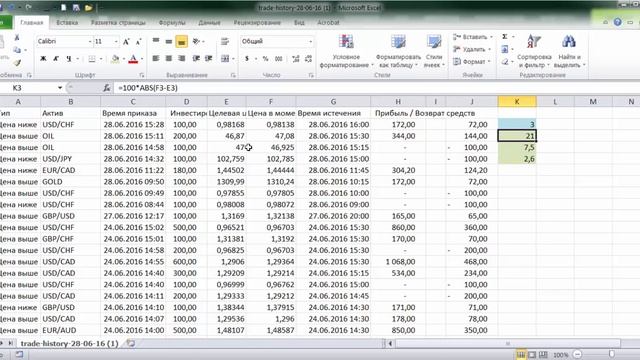Open the Формулы tab
The width and height of the screenshot is (640, 360).
click(x=172, y=22)
